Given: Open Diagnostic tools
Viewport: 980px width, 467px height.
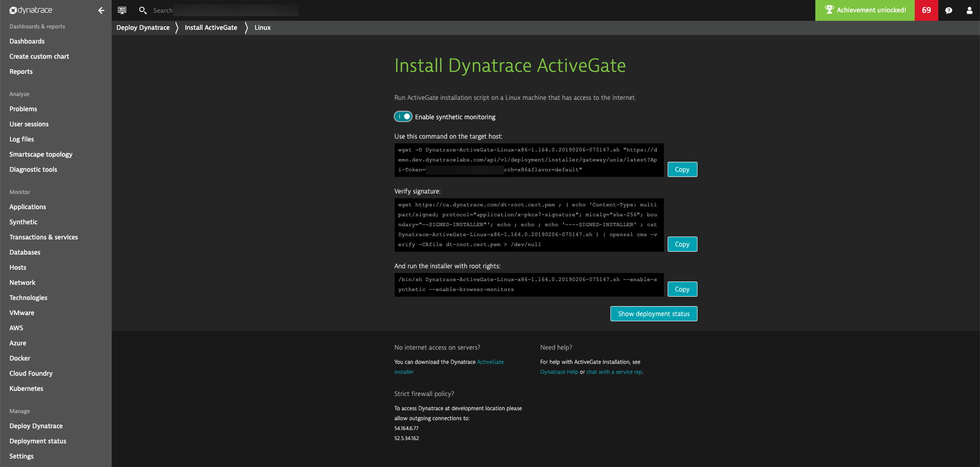Looking at the screenshot, I should point(33,169).
